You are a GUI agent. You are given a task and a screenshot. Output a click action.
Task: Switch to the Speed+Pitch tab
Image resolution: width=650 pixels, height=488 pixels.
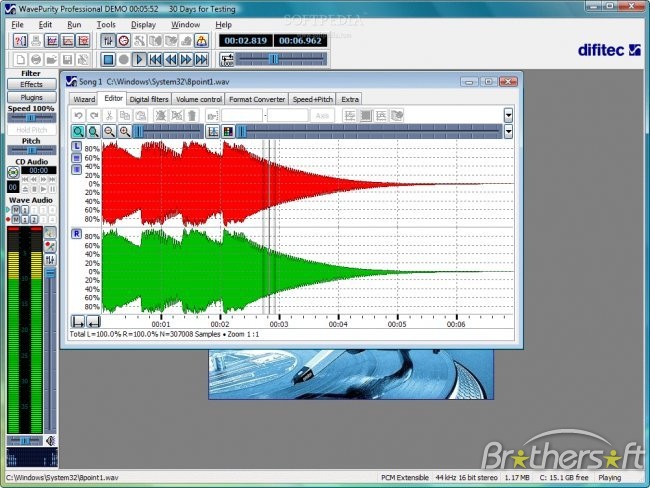tap(313, 99)
